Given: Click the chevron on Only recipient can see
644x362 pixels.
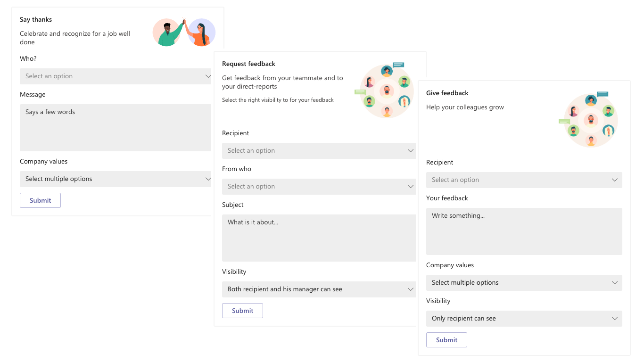Looking at the screenshot, I should point(614,319).
